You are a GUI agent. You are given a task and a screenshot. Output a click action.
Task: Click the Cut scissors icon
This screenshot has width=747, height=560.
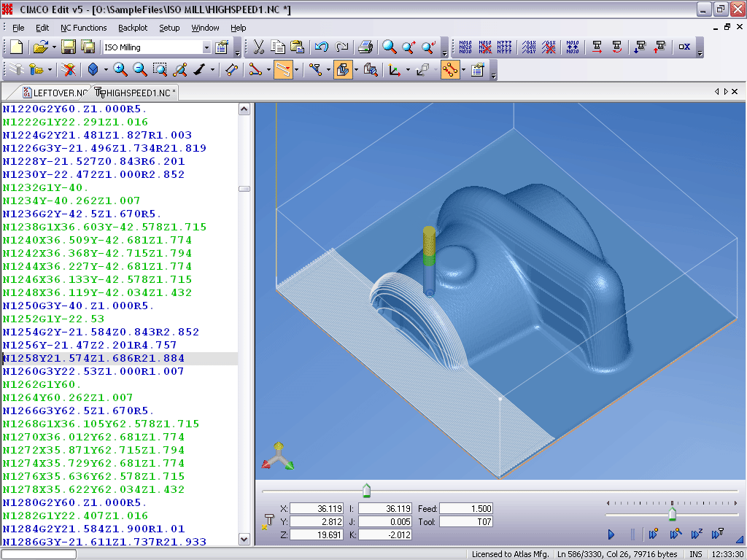tap(259, 47)
